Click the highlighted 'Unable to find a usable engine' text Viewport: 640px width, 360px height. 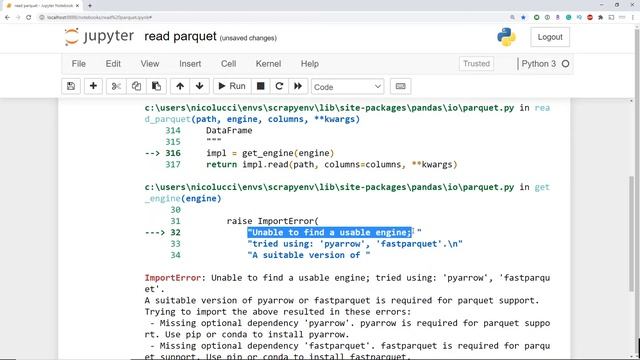tap(330, 232)
